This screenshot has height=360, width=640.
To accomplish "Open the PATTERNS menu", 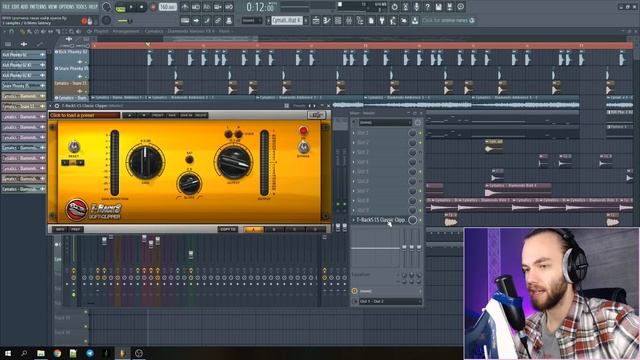I will tap(38, 7).
